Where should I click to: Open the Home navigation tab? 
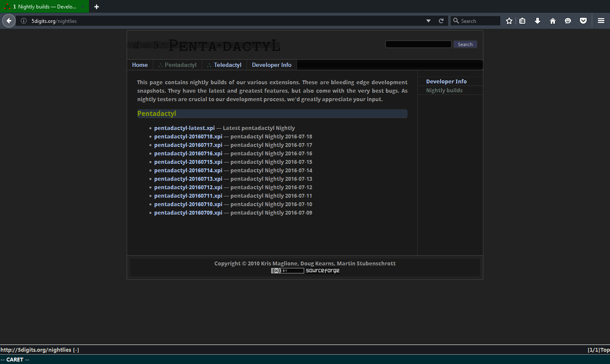coord(140,65)
